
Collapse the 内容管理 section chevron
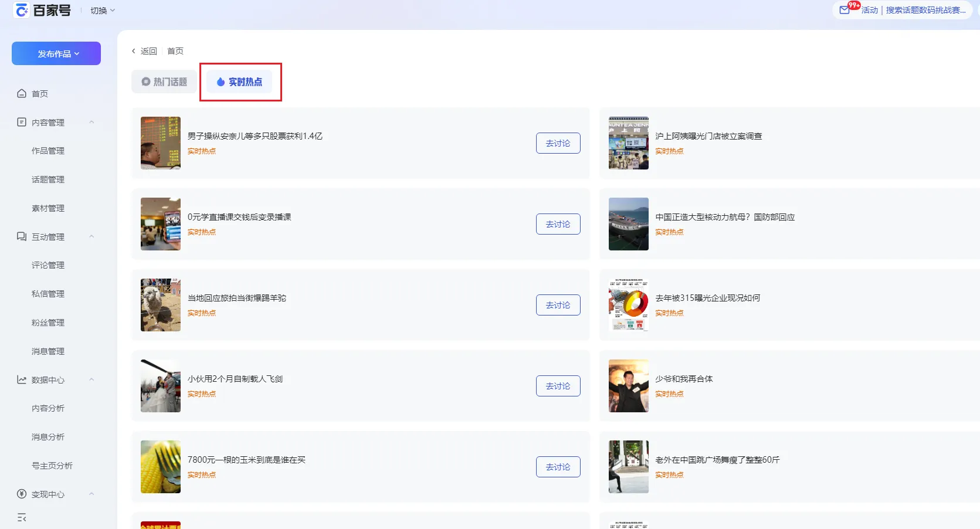[x=91, y=122]
